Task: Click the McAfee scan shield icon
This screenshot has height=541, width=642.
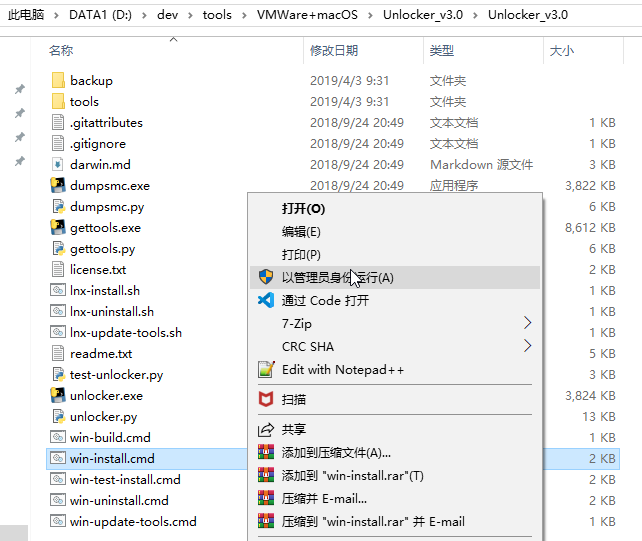Action: click(266, 399)
